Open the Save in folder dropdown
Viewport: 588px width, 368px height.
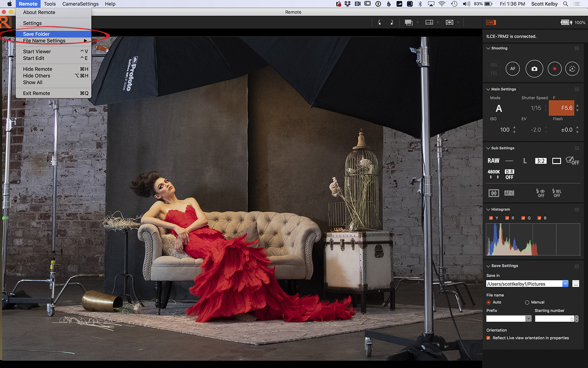pos(566,283)
